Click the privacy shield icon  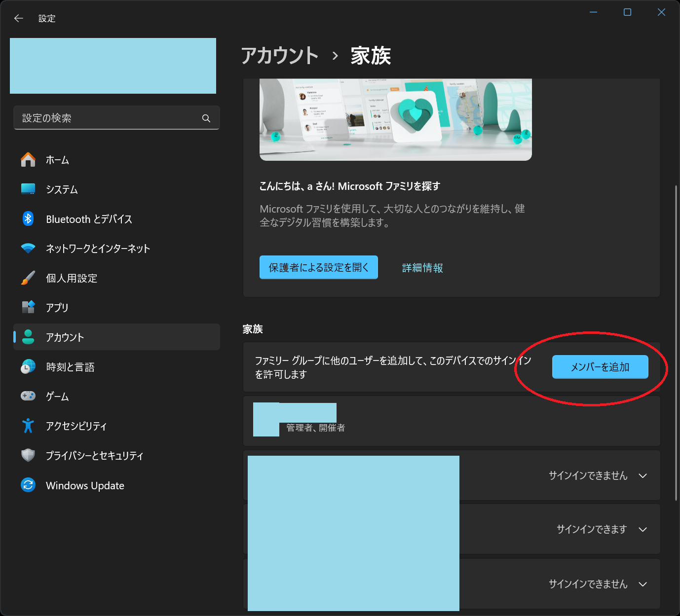pyautogui.click(x=28, y=455)
